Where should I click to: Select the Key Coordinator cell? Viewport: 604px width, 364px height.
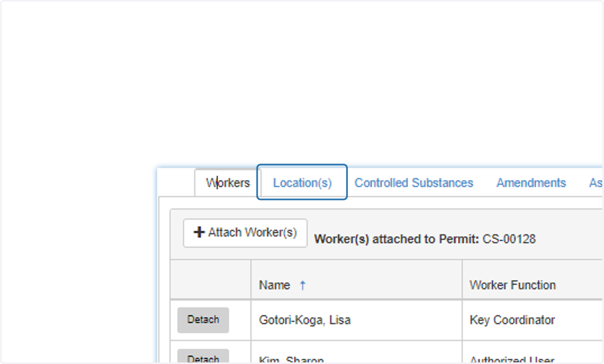512,320
